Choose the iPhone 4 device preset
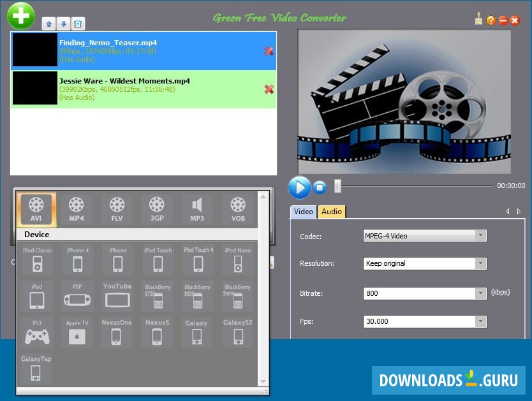 pos(77,259)
